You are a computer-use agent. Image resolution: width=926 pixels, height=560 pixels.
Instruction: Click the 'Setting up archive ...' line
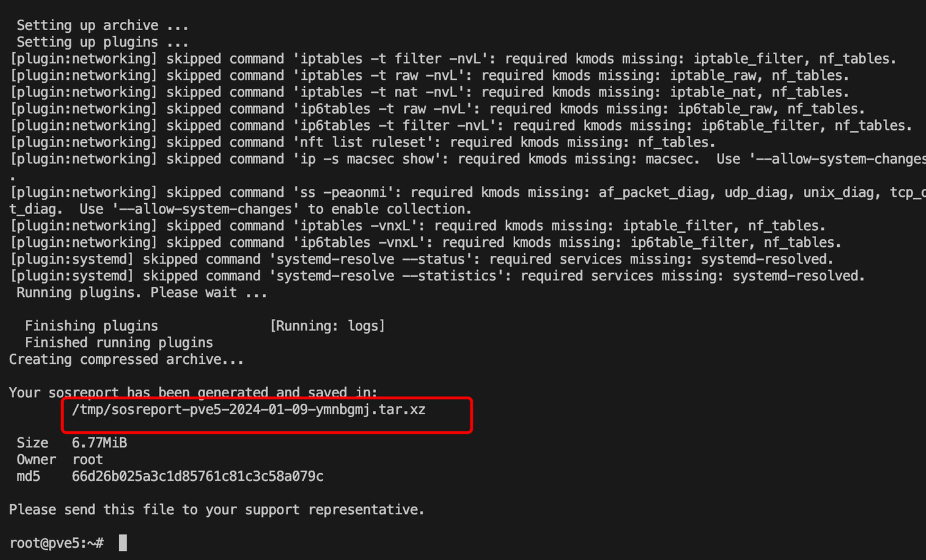(x=102, y=25)
